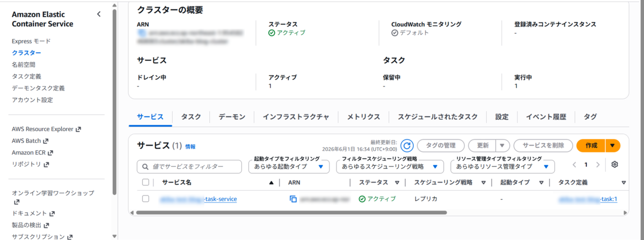
Task: Refresh the services list
Action: click(x=407, y=146)
